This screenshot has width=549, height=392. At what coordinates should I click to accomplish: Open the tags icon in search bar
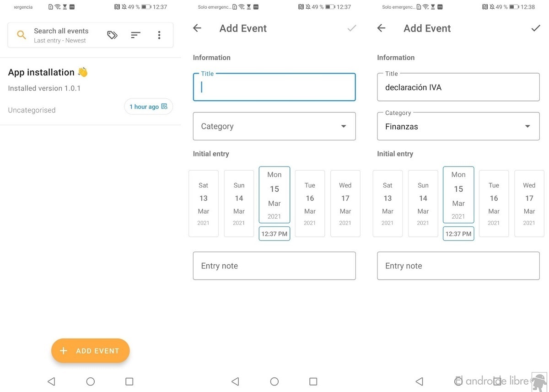112,35
